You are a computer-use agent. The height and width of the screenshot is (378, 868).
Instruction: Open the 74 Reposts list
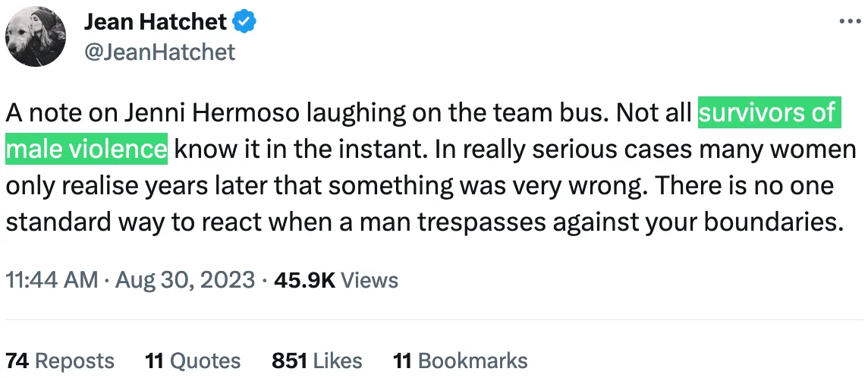pyautogui.click(x=60, y=360)
